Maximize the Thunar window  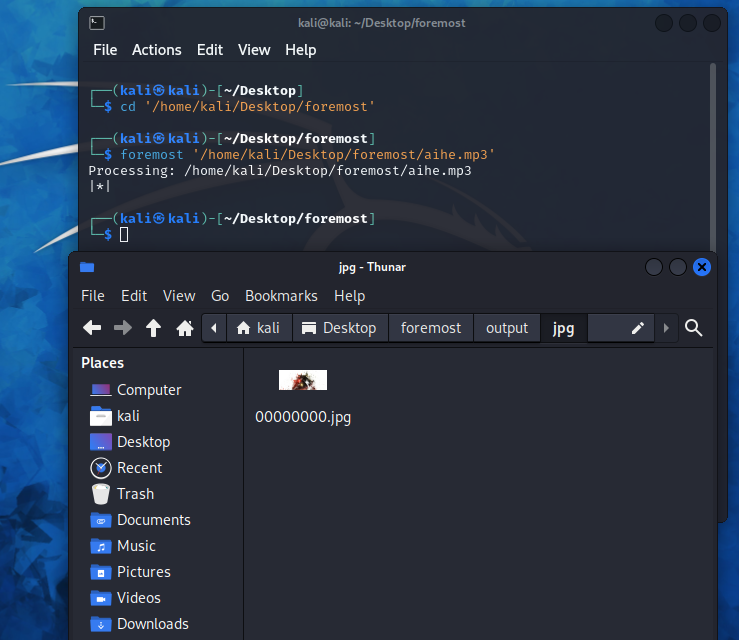(678, 267)
